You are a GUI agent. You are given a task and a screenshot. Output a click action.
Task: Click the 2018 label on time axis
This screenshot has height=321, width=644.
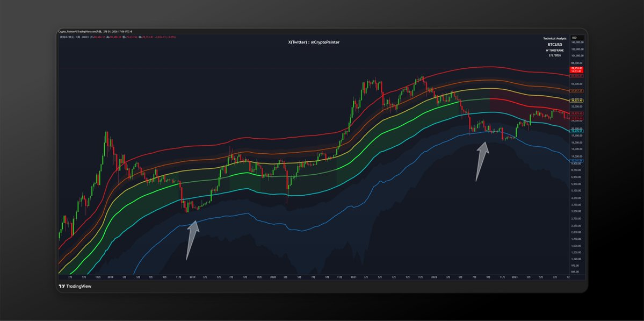[110, 277]
